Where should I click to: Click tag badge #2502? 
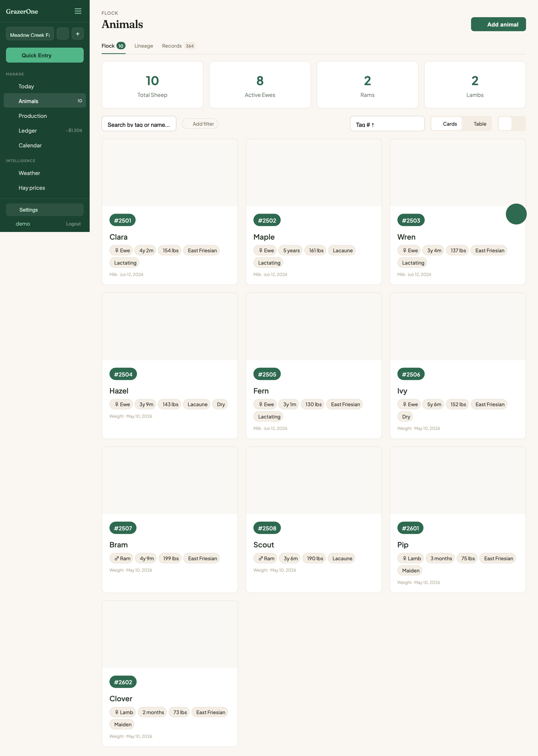267,221
